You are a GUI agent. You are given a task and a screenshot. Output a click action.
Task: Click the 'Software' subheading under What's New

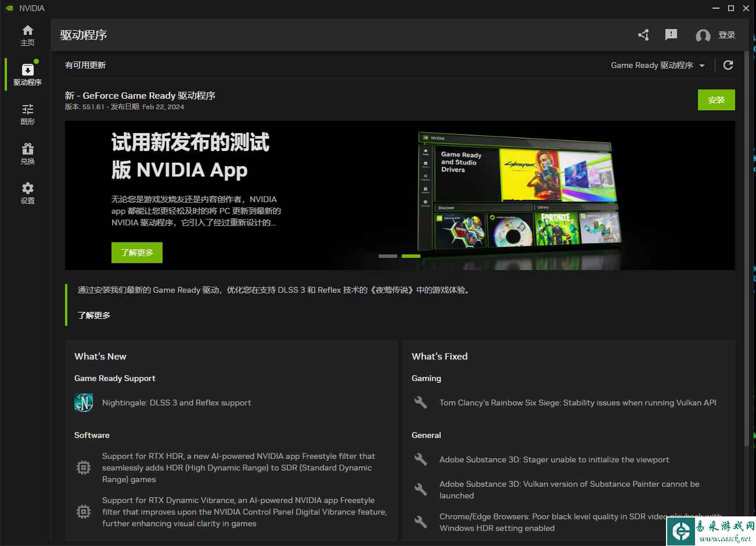click(92, 435)
